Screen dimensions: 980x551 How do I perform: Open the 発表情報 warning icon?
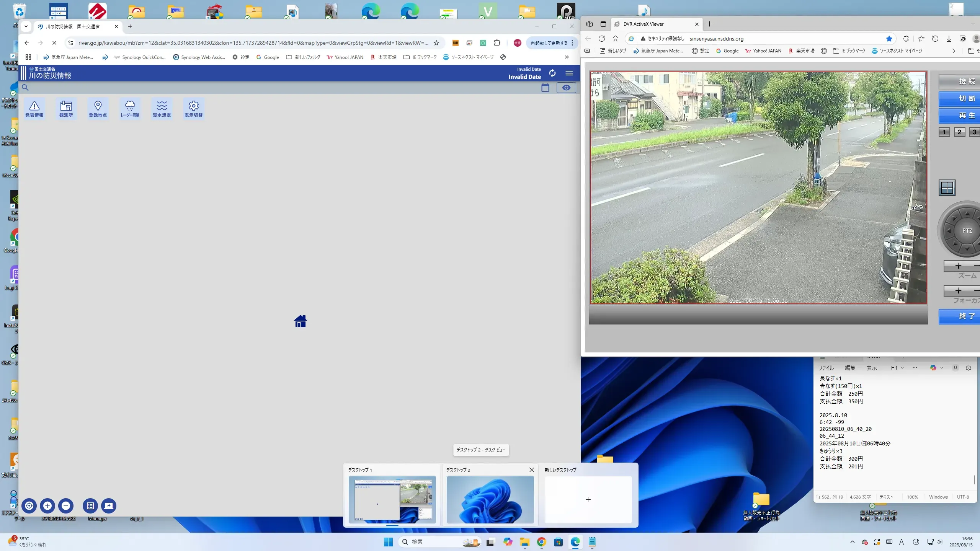tap(34, 108)
